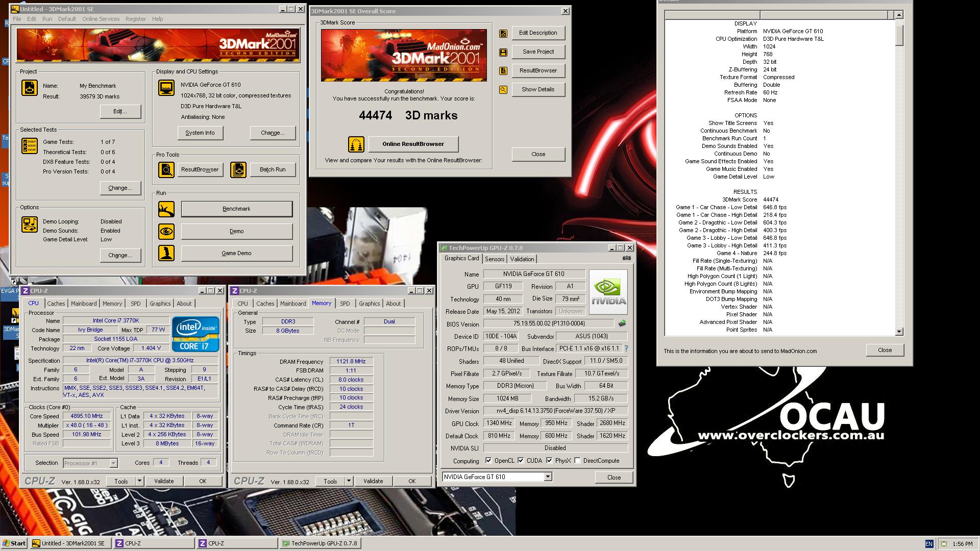
Task: Click the Save Project floppy disk icon
Action: click(x=503, y=52)
